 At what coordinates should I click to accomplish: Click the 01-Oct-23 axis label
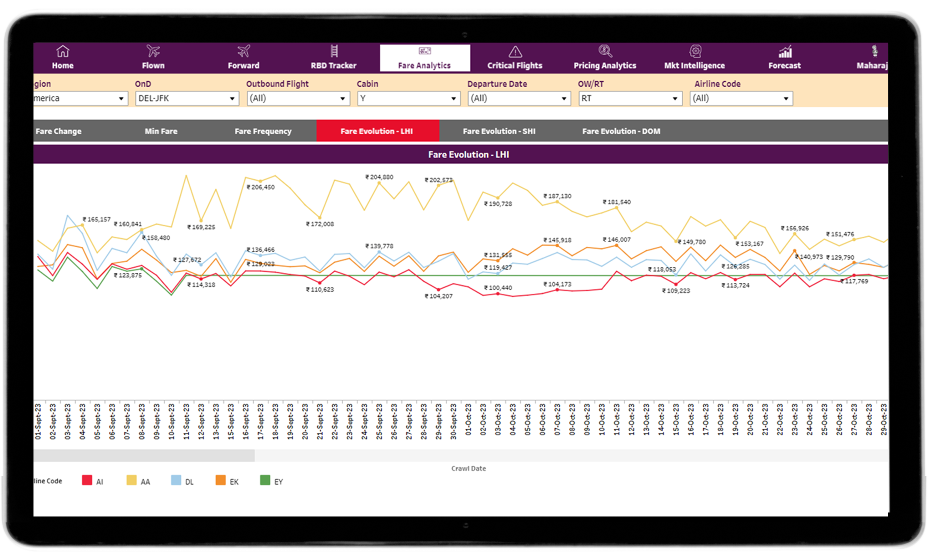468,420
